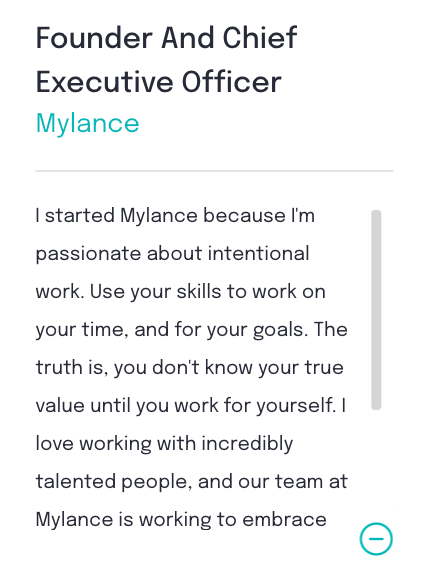This screenshot has height=584, width=432.
Task: Click the line 'truth is, you don't know your true'
Action: click(x=190, y=368)
